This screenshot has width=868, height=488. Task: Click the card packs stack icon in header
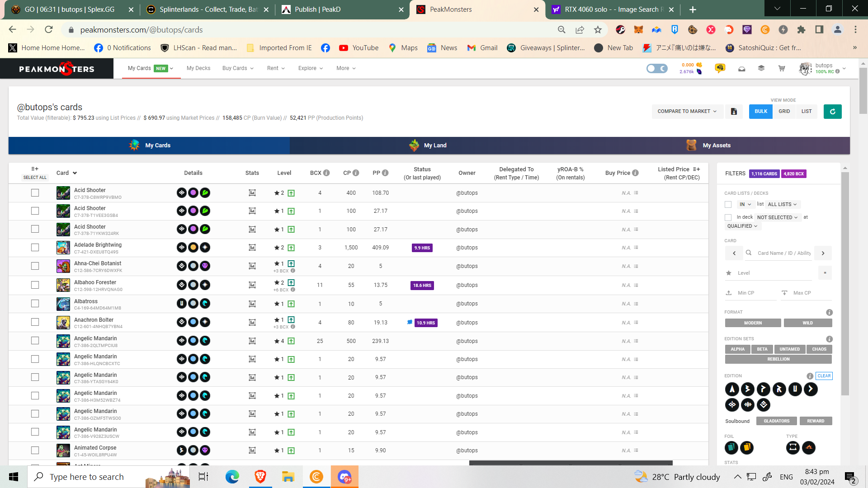pos(761,68)
